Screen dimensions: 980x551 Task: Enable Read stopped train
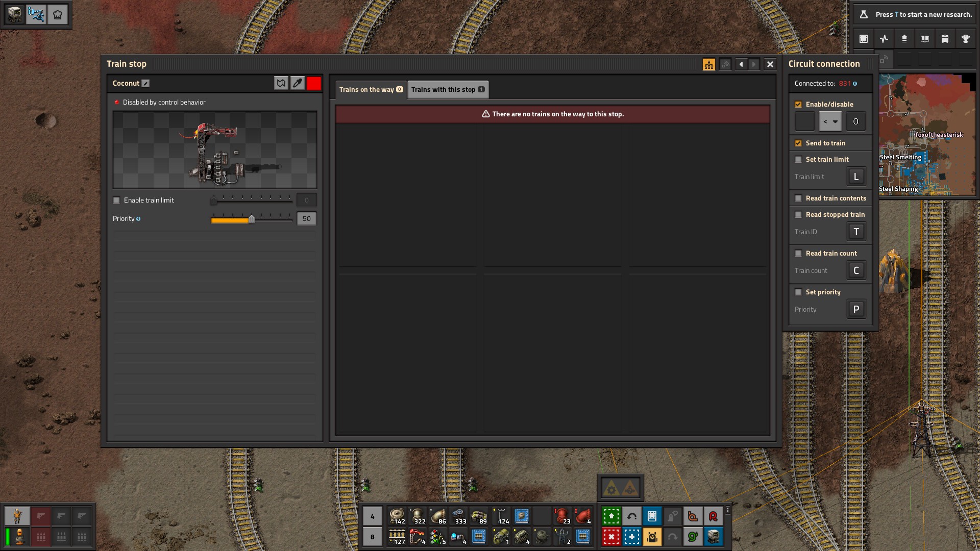coord(798,215)
